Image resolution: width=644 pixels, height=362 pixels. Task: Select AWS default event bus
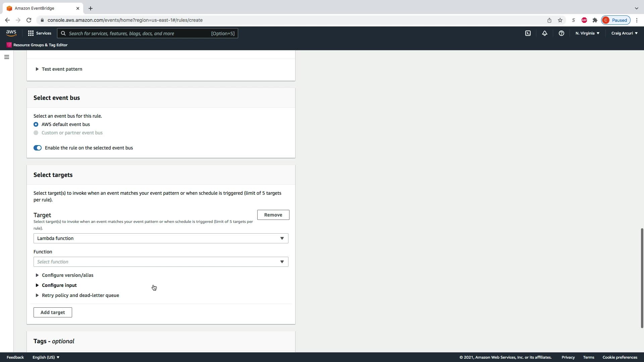coord(36,124)
